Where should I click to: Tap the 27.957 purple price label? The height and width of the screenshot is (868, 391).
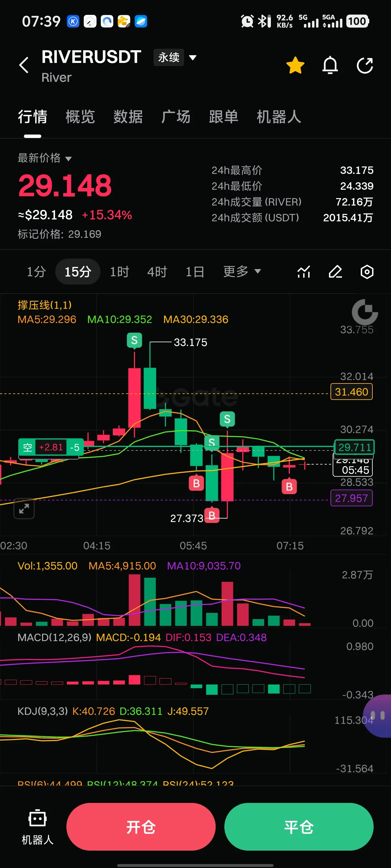pyautogui.click(x=352, y=498)
